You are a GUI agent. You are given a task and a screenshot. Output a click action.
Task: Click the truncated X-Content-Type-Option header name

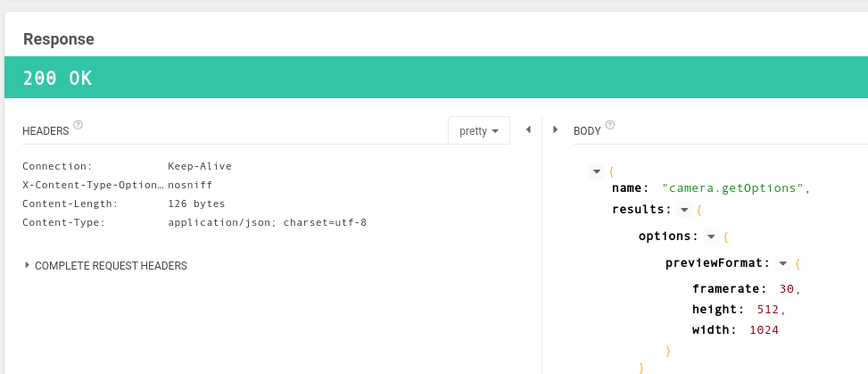93,185
